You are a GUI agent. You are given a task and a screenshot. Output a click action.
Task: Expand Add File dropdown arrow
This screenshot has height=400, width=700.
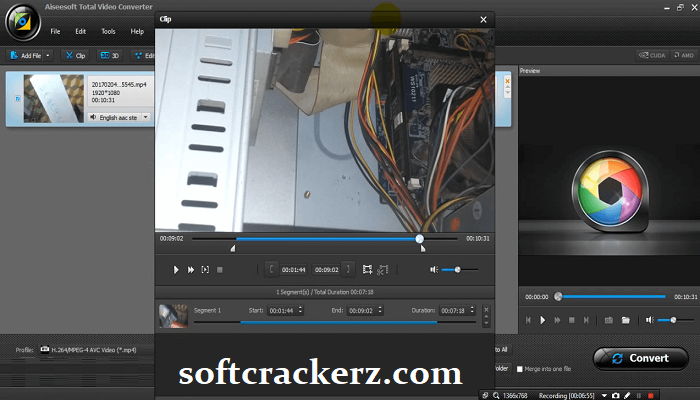pyautogui.click(x=48, y=55)
